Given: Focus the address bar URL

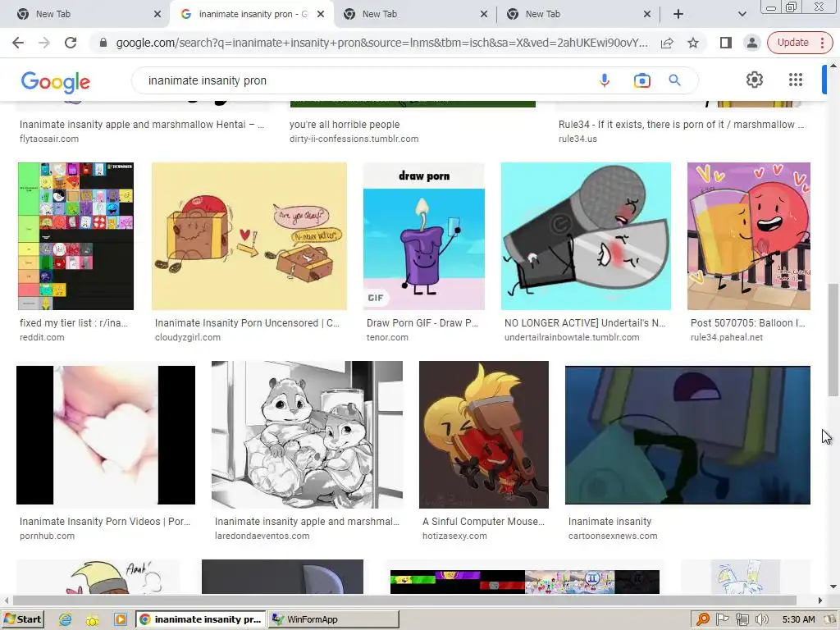Looking at the screenshot, I should (x=381, y=43).
